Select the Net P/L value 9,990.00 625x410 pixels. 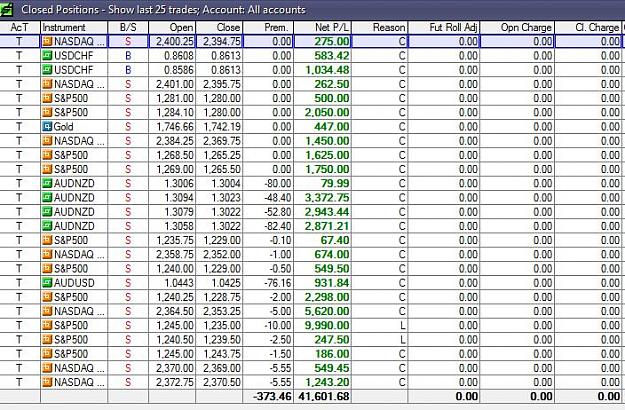coord(327,325)
